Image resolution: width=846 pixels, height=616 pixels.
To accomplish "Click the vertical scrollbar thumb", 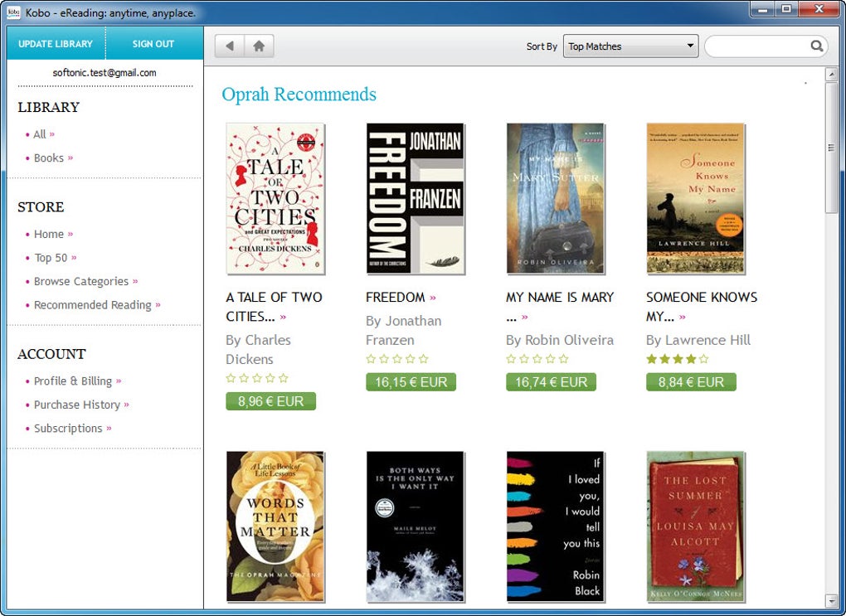I will [x=831, y=148].
